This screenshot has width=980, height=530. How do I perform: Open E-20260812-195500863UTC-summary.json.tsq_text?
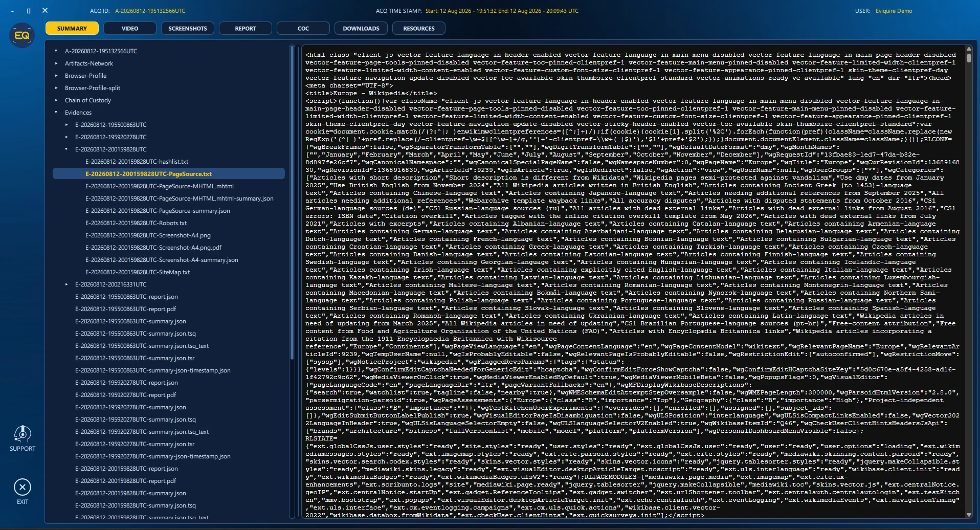click(x=142, y=346)
